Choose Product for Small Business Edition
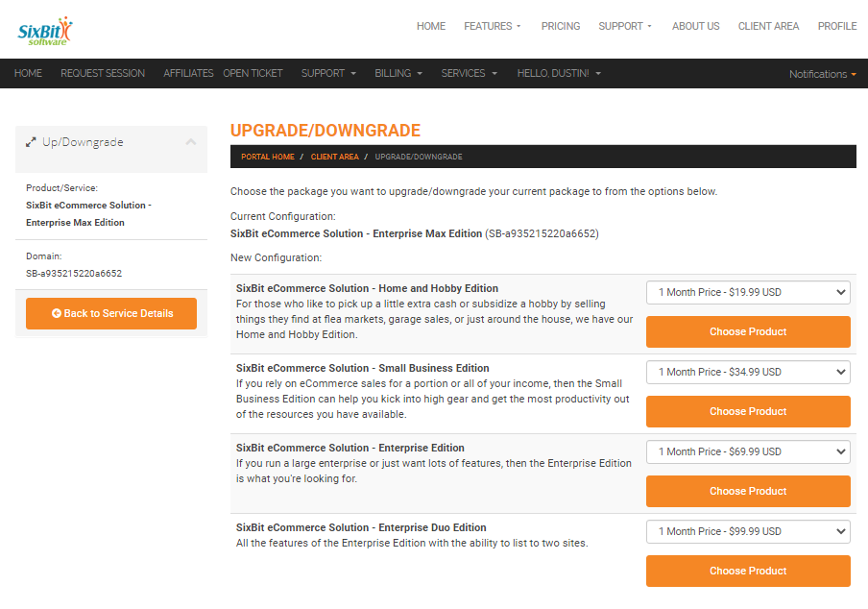Screen dimensions: 868x609 [x=748, y=411]
